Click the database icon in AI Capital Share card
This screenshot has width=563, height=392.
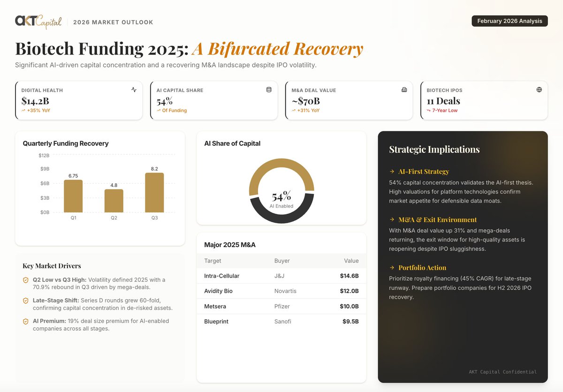click(269, 90)
